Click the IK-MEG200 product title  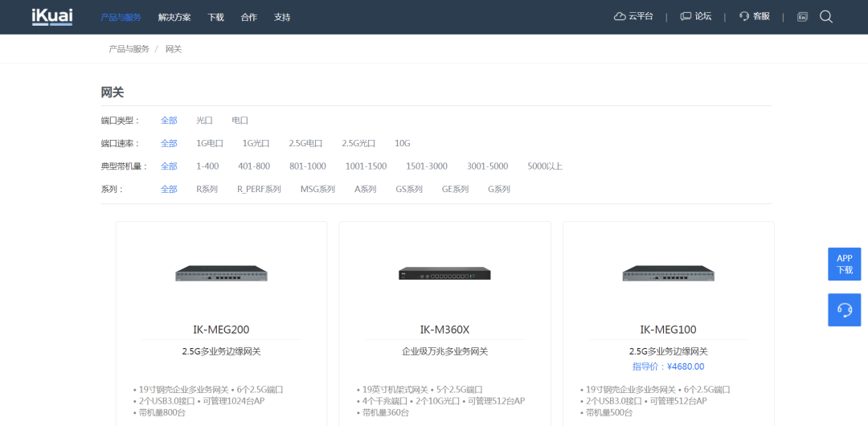coord(222,330)
